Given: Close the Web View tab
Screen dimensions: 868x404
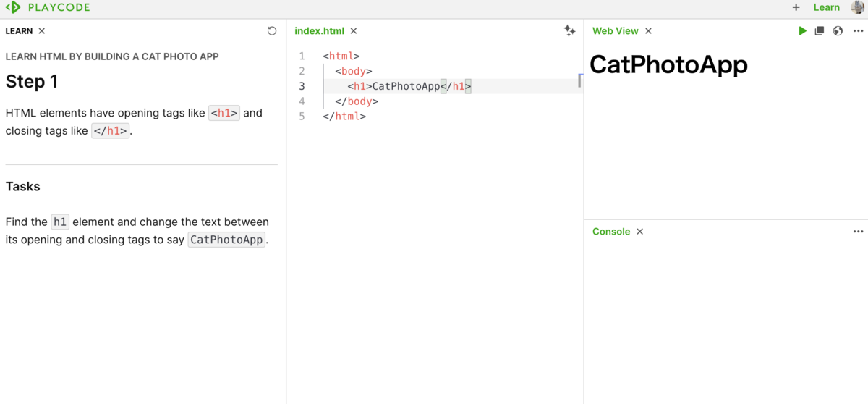Looking at the screenshot, I should tap(648, 31).
